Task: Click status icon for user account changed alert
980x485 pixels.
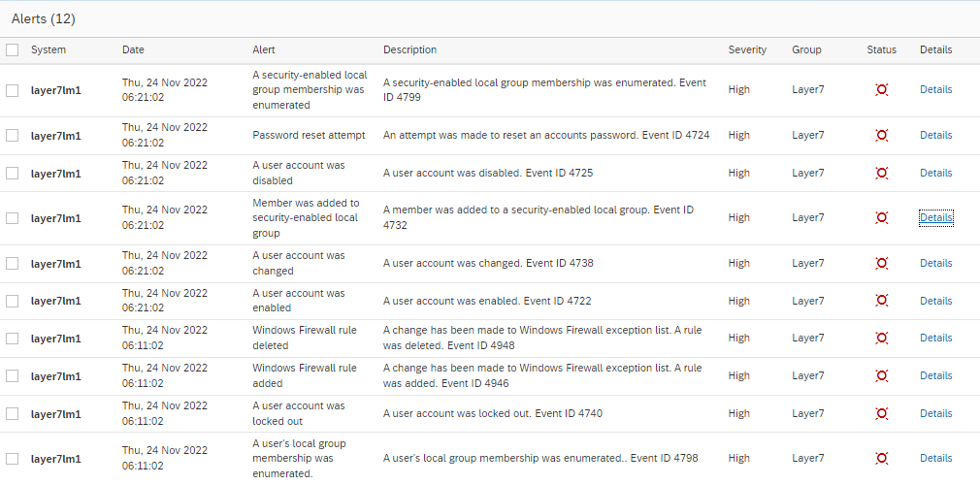Action: 881,264
